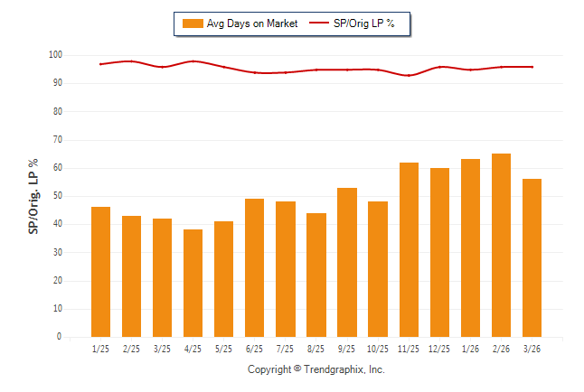Viewport: 584px width, 392px height.
Task: Select the 4/25 shortest bar
Action: (x=193, y=283)
